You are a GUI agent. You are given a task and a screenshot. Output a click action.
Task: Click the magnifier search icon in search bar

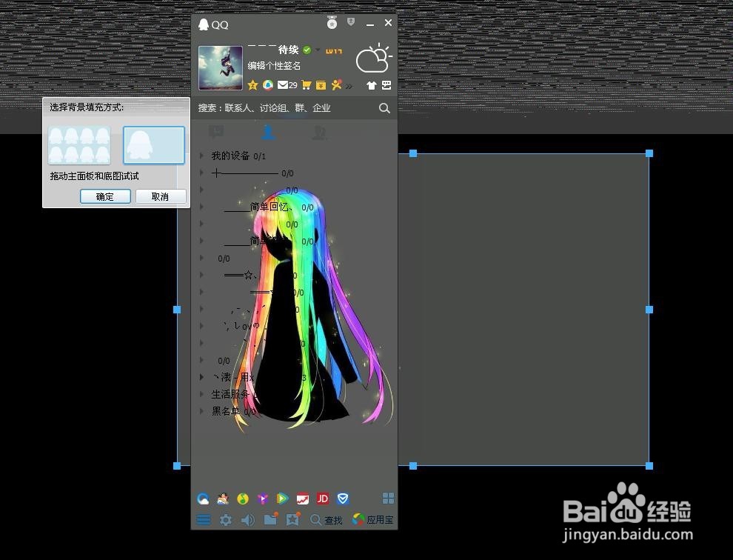coord(384,109)
